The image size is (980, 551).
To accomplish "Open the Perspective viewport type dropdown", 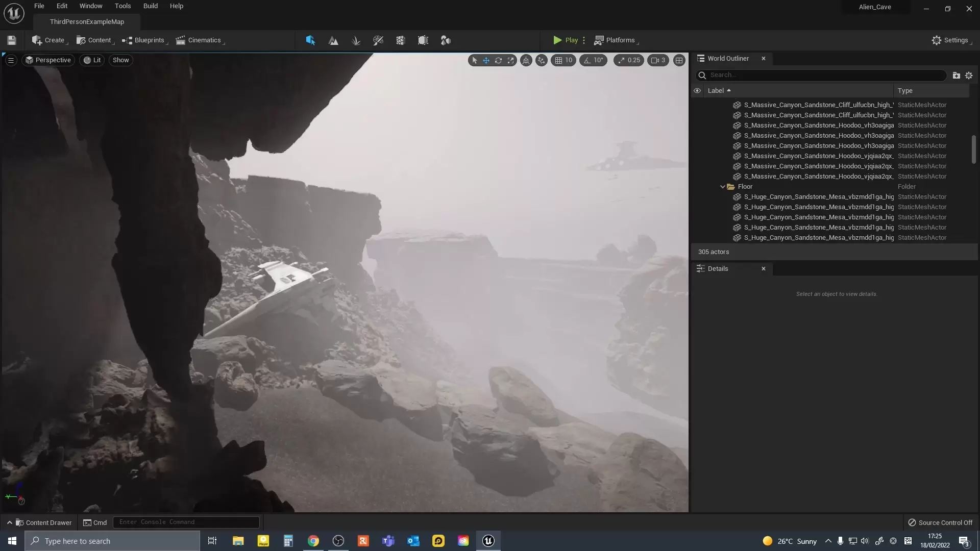I will pos(48,60).
